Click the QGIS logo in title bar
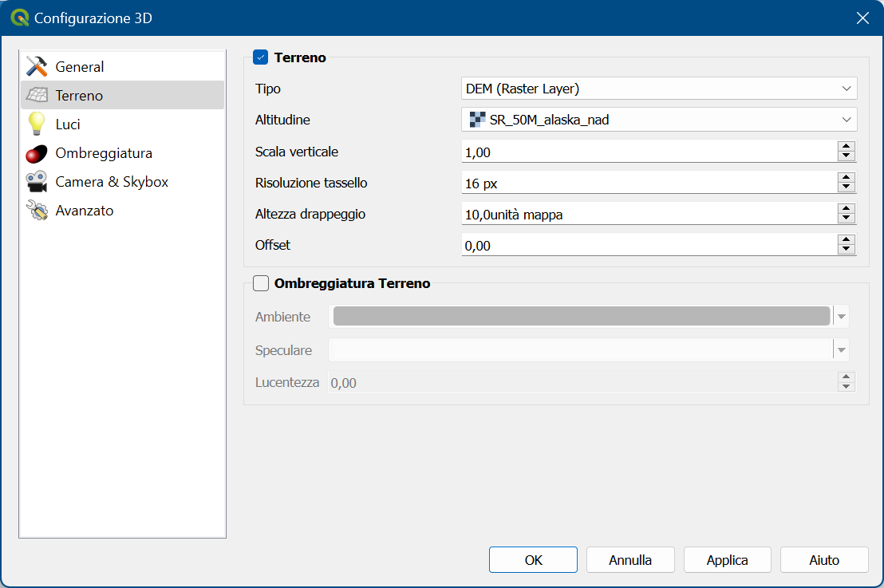Viewport: 884px width, 588px height. (x=20, y=18)
